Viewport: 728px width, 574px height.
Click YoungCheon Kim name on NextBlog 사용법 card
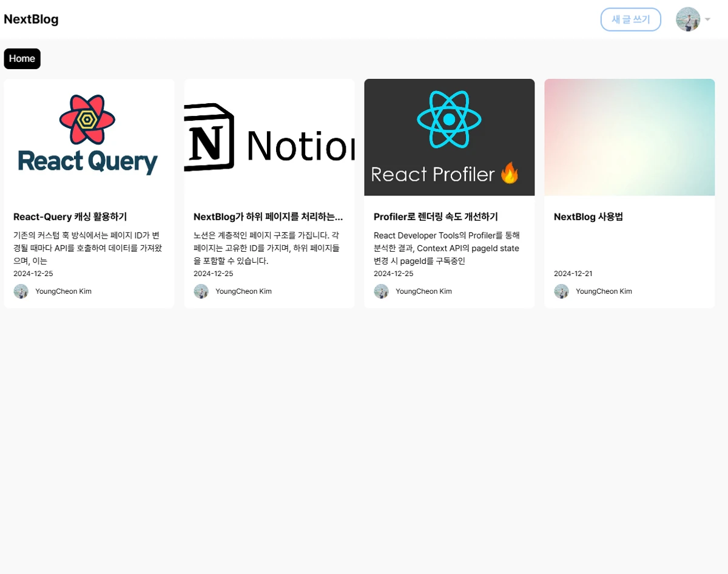tap(604, 291)
